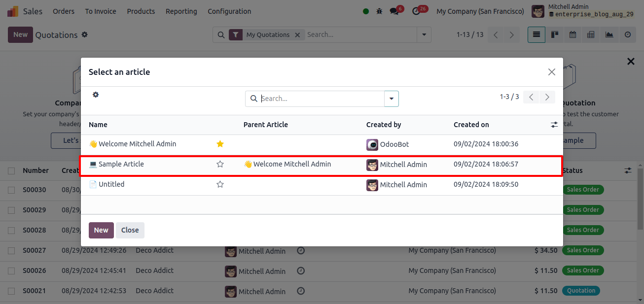Expand the article search options dropdown

click(392, 99)
